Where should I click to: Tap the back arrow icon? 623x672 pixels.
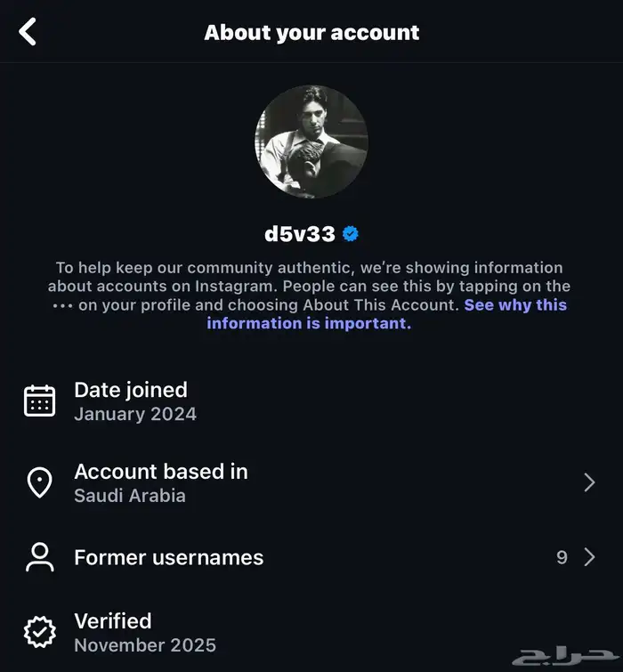point(28,33)
